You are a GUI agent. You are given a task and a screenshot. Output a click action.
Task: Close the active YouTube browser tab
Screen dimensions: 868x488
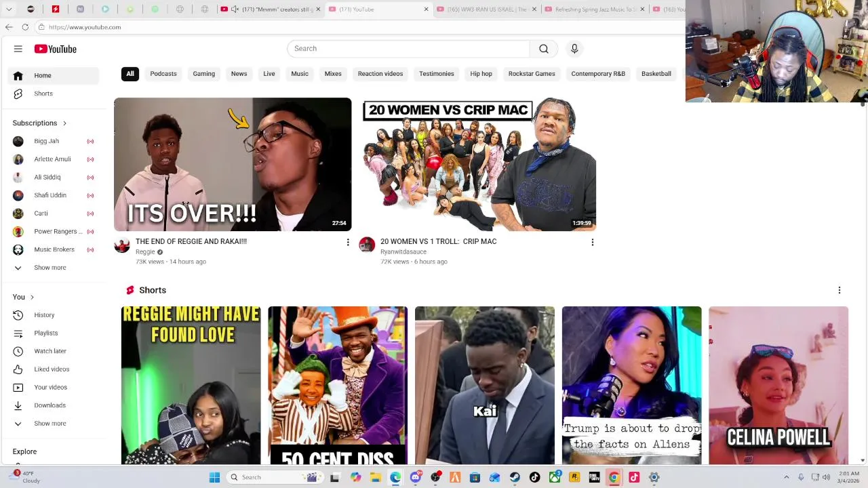coord(427,9)
